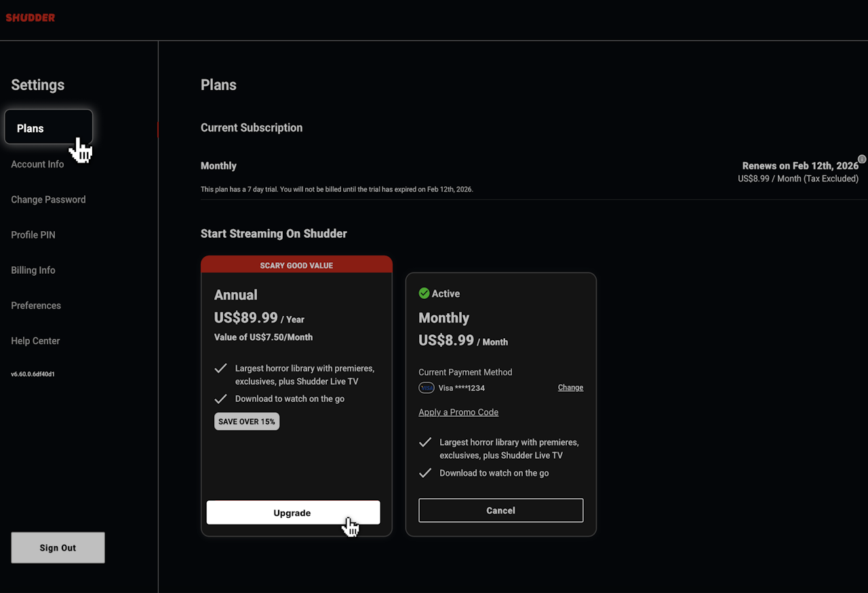Click the checkmark beside Annual plan's horror library feature
Screen dimensions: 868x593
[220, 368]
